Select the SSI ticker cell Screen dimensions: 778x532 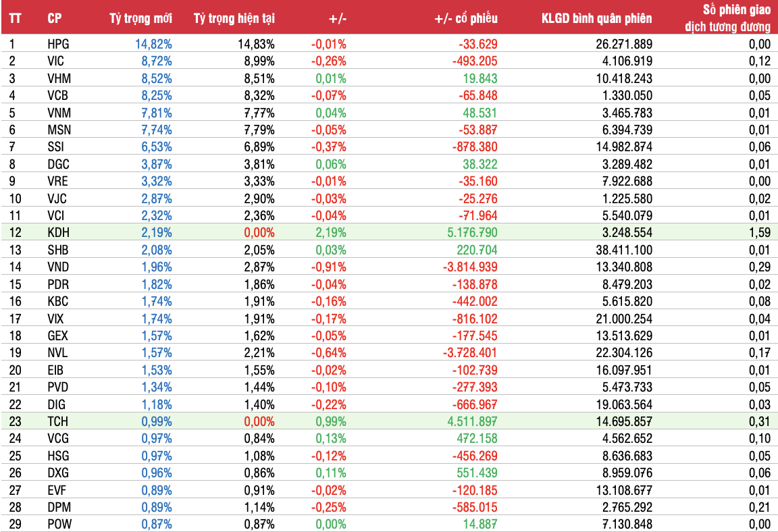tap(55, 147)
